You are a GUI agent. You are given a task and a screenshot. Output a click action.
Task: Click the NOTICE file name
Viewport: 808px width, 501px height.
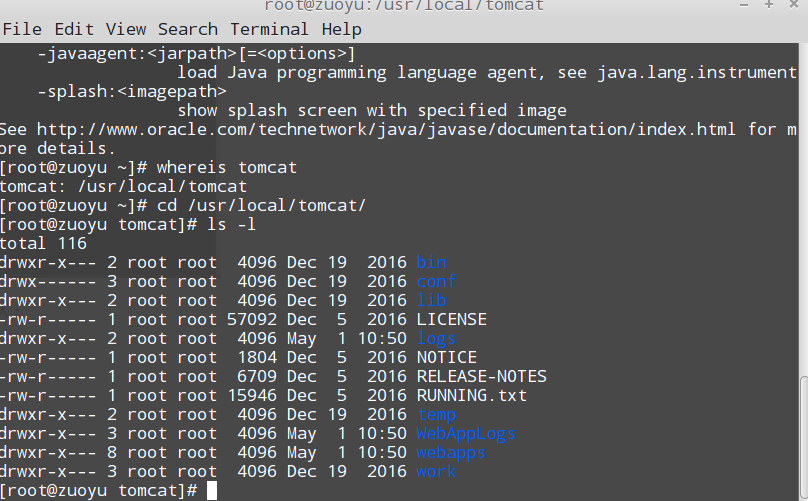click(x=446, y=357)
